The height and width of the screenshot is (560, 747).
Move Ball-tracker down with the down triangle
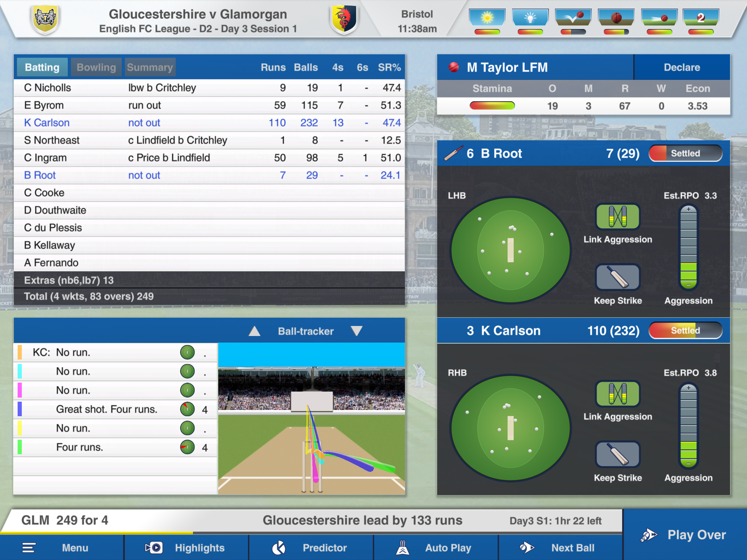point(357,331)
